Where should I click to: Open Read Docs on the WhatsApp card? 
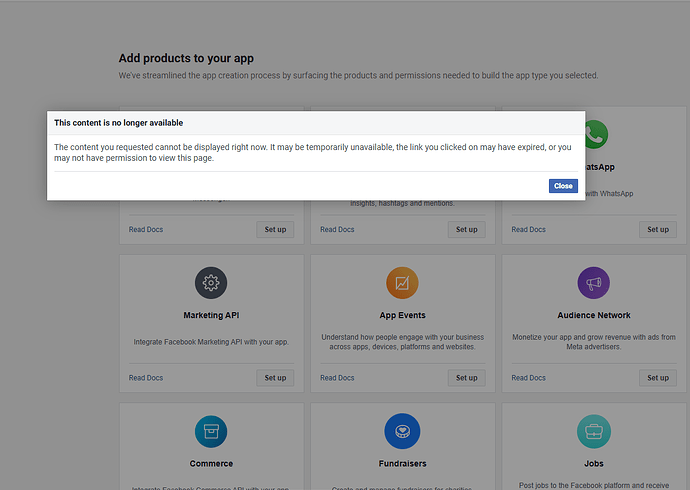click(x=528, y=230)
